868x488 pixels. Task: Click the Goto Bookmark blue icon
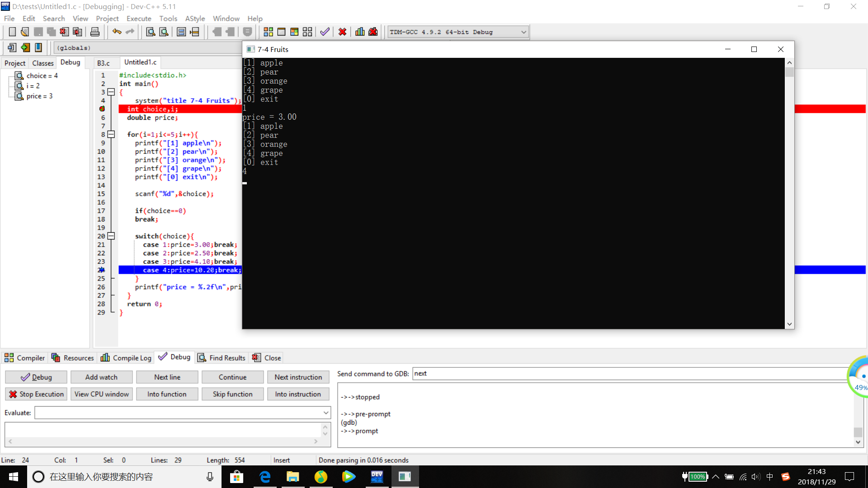38,47
